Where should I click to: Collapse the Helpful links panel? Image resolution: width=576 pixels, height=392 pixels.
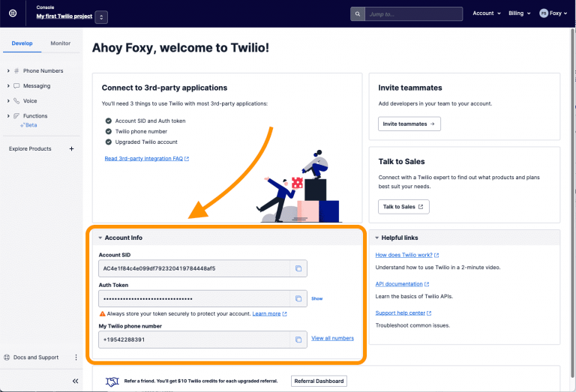point(376,238)
